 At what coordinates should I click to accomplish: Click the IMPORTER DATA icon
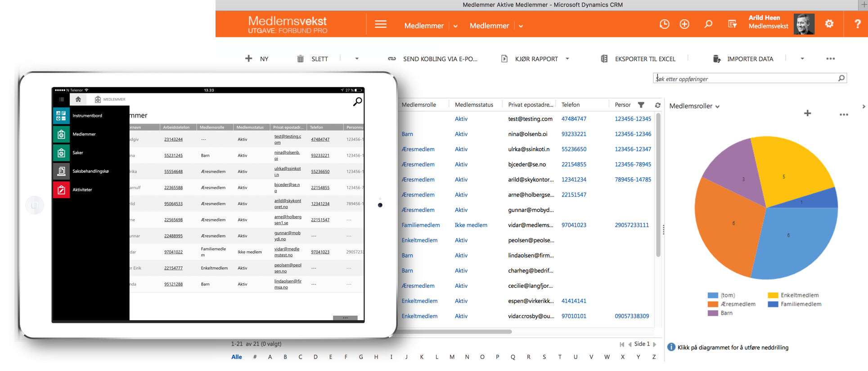click(x=717, y=59)
